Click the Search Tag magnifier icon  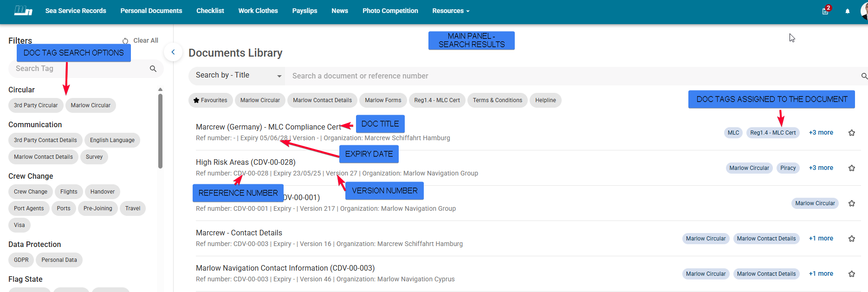pos(153,69)
